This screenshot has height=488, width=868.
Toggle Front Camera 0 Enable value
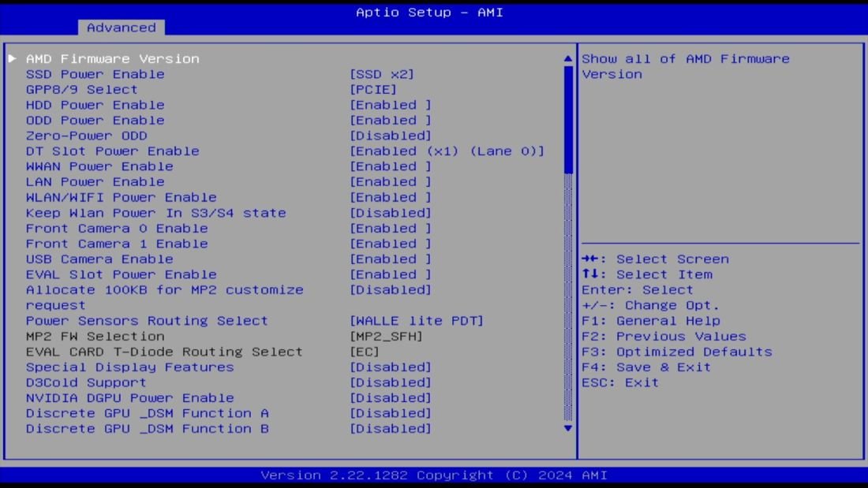390,229
